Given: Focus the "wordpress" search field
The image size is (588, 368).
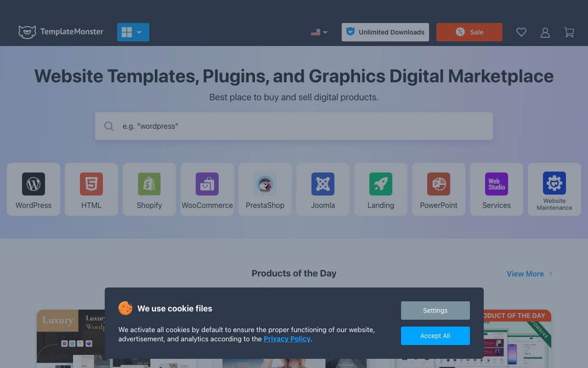Looking at the screenshot, I should (294, 126).
